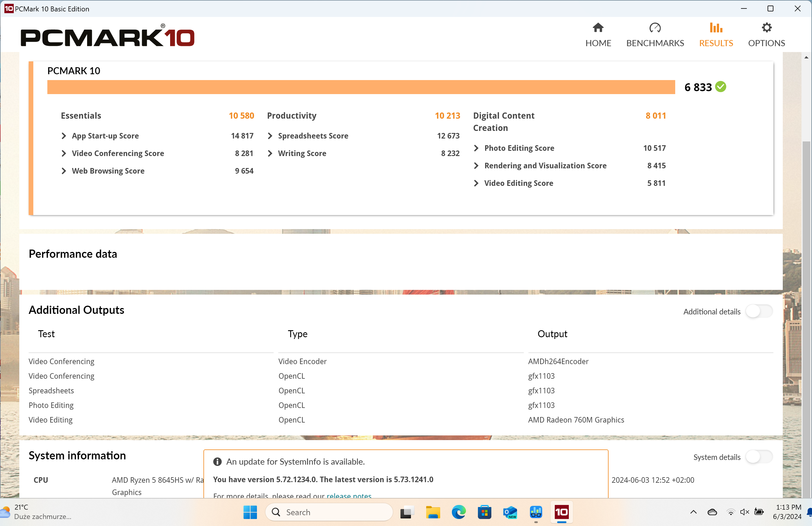Click the overall score 6 833
The height and width of the screenshot is (526, 812).
[x=698, y=87]
